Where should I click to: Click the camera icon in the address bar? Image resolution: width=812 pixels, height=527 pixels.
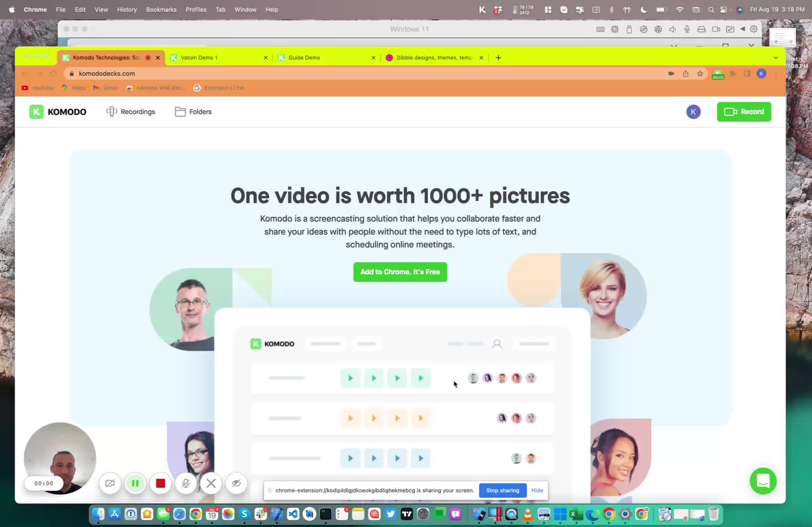[671, 73]
